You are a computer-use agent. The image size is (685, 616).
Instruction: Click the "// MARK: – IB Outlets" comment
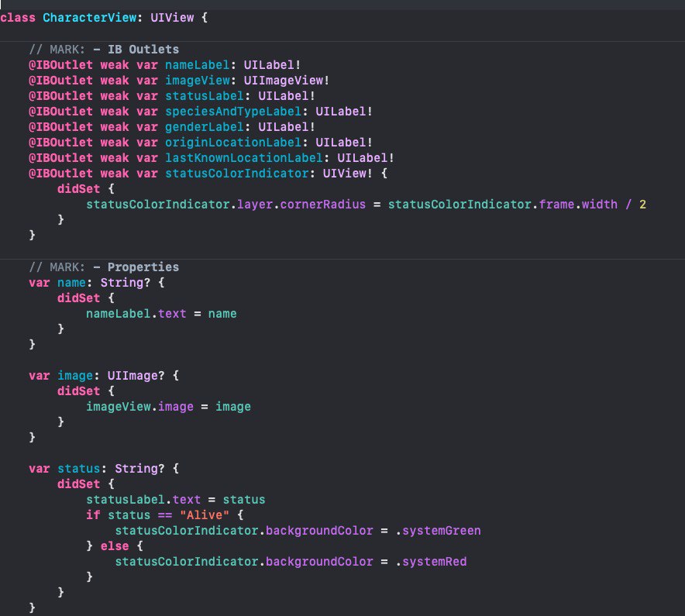coord(104,50)
